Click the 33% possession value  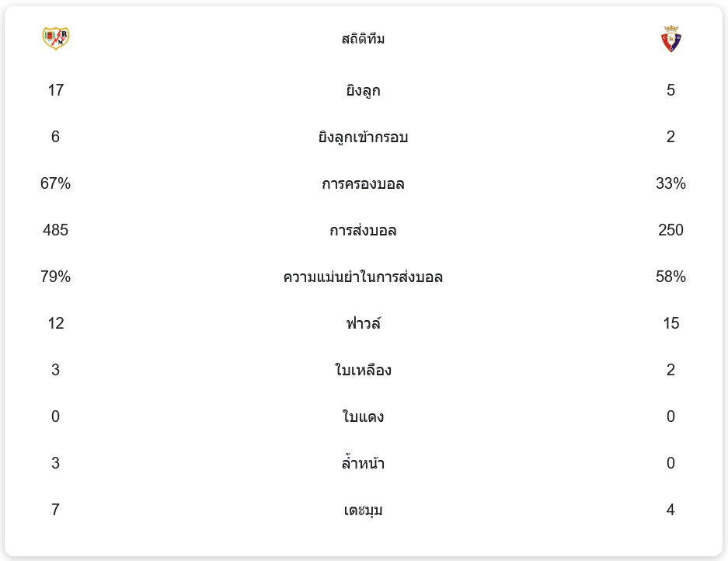point(671,184)
